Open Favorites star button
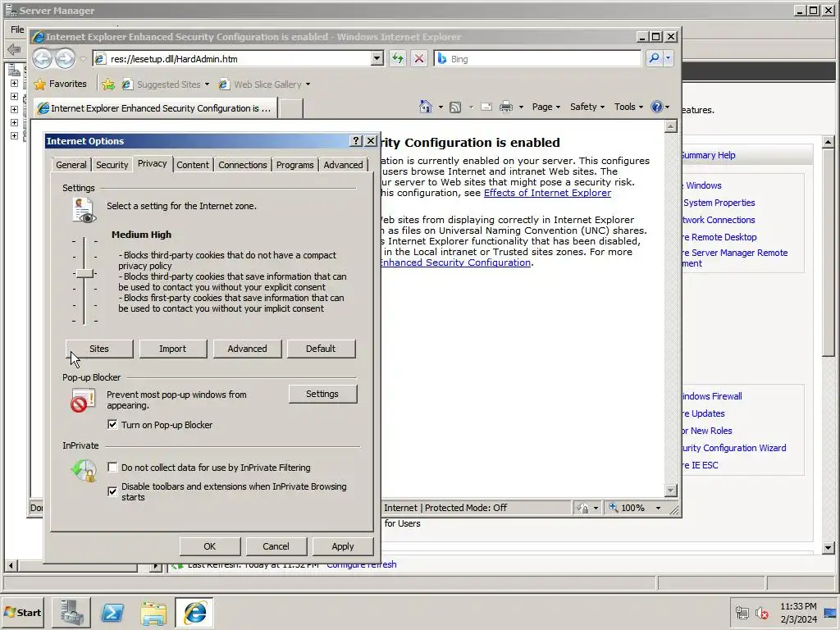Image resolution: width=840 pixels, height=630 pixels. 59,84
